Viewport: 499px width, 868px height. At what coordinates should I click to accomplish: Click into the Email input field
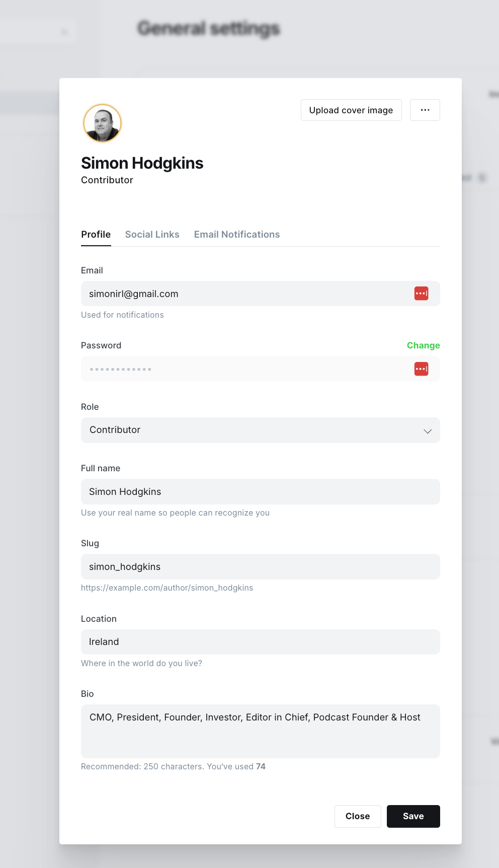(261, 294)
